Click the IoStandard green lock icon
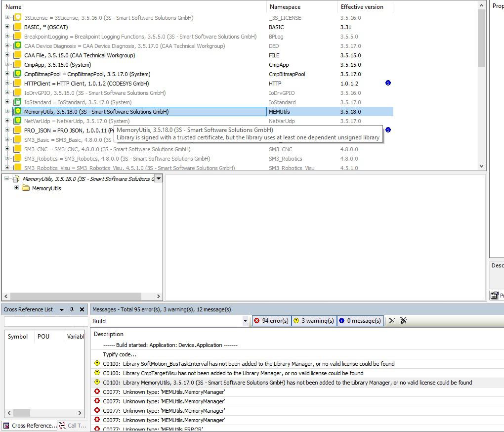Viewport: 504px width, 432px height. [18, 102]
